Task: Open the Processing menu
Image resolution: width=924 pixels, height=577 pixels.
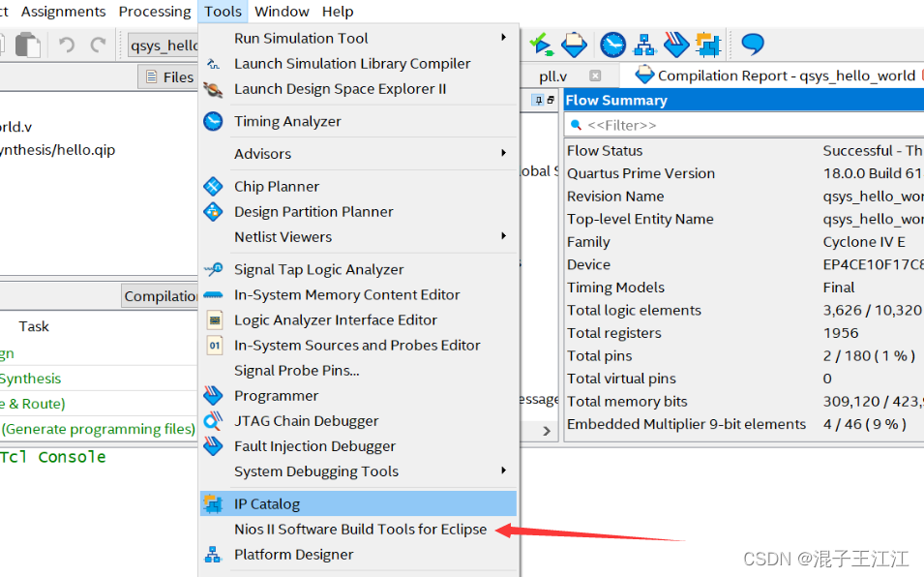Action: pos(155,12)
